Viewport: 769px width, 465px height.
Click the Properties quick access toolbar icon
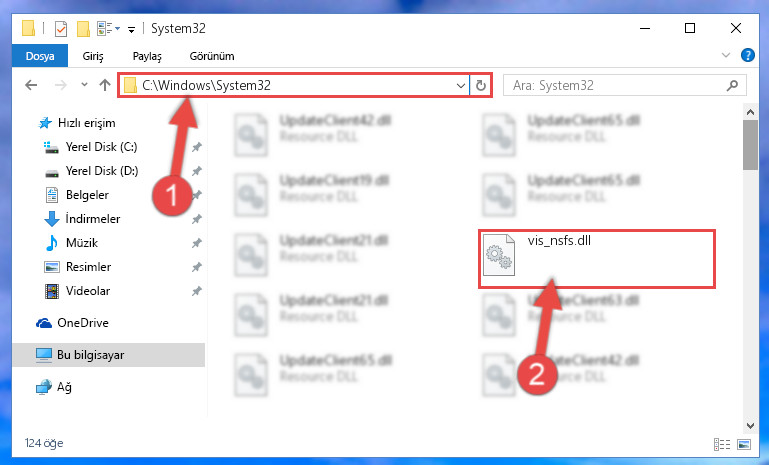tap(61, 29)
